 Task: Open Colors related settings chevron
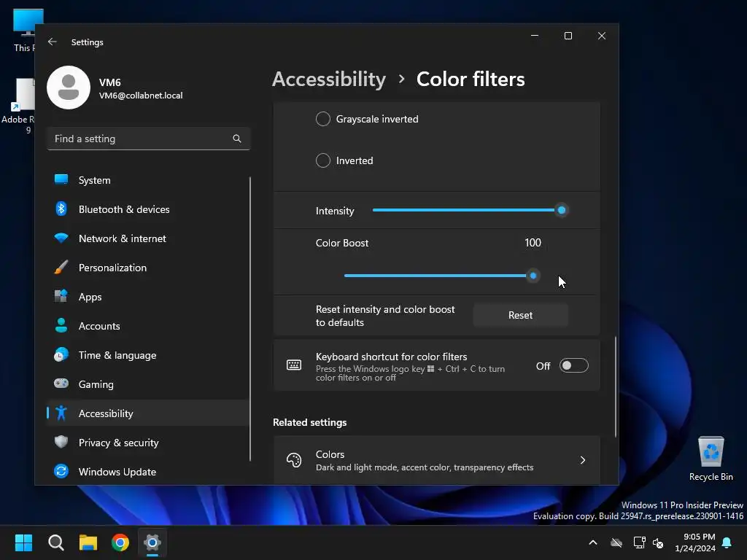[583, 460]
